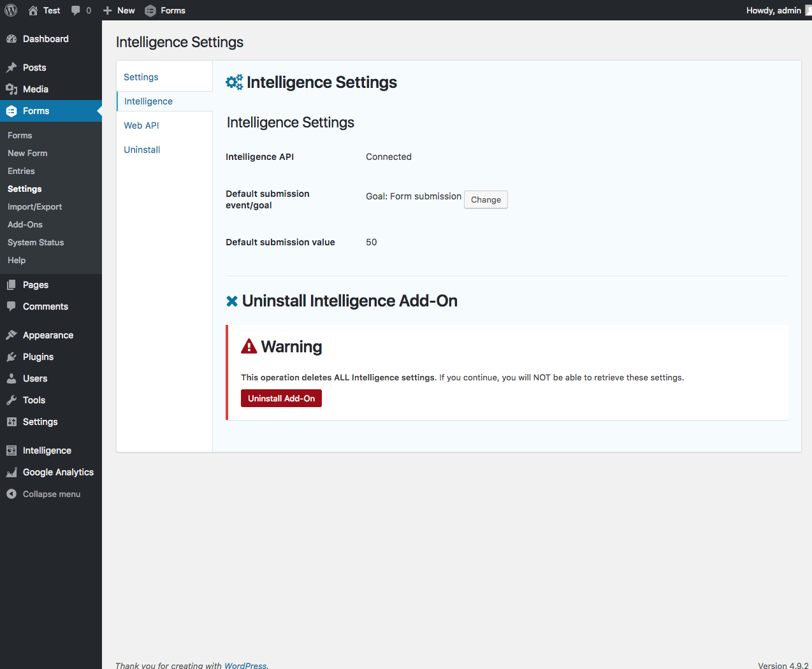Open Google Analytics label in sidebar
The height and width of the screenshot is (669, 812).
pos(58,472)
